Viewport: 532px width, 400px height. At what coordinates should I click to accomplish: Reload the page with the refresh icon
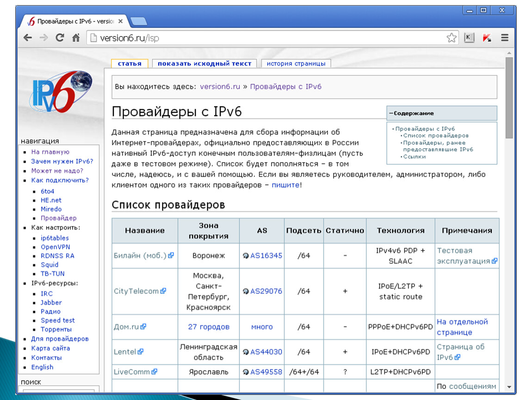[x=60, y=38]
